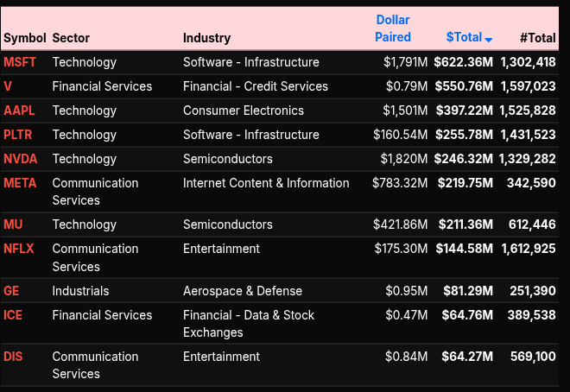Image resolution: width=570 pixels, height=392 pixels.
Task: Click the Industry column header
Action: [x=206, y=38]
